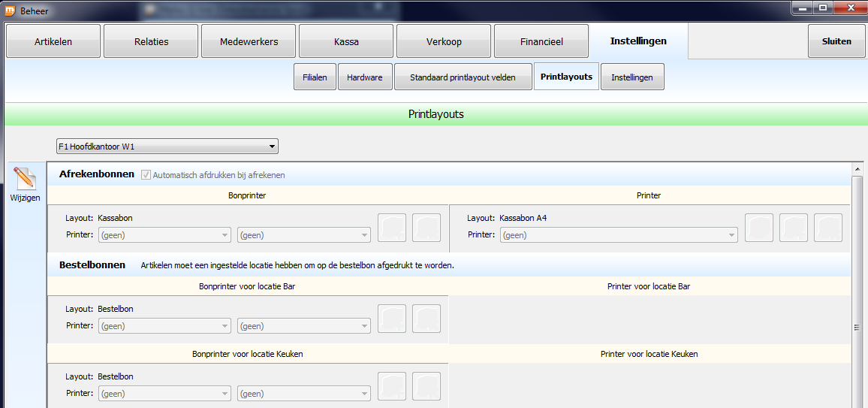Open the F1 Hoofdkantoor W1 dropdown

click(167, 147)
